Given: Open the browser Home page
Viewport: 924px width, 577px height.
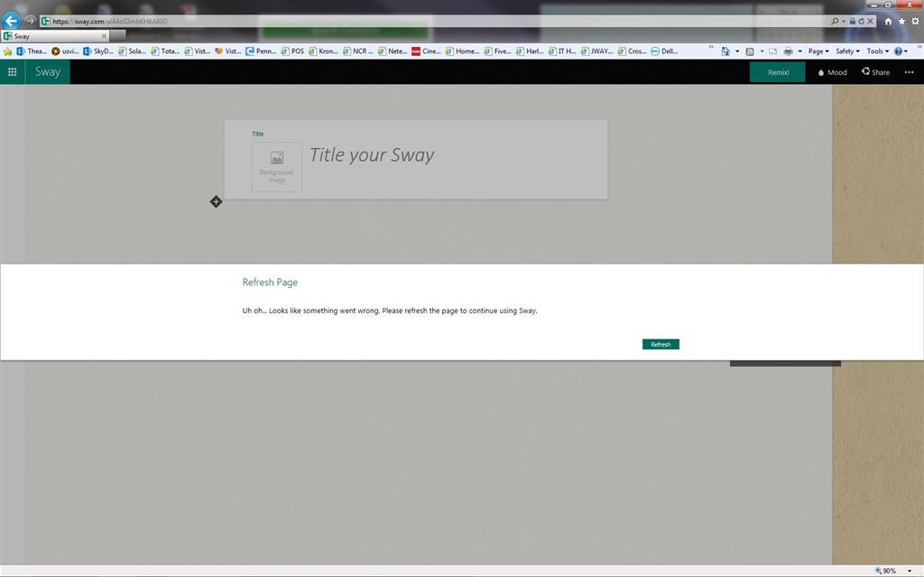Looking at the screenshot, I should point(888,22).
